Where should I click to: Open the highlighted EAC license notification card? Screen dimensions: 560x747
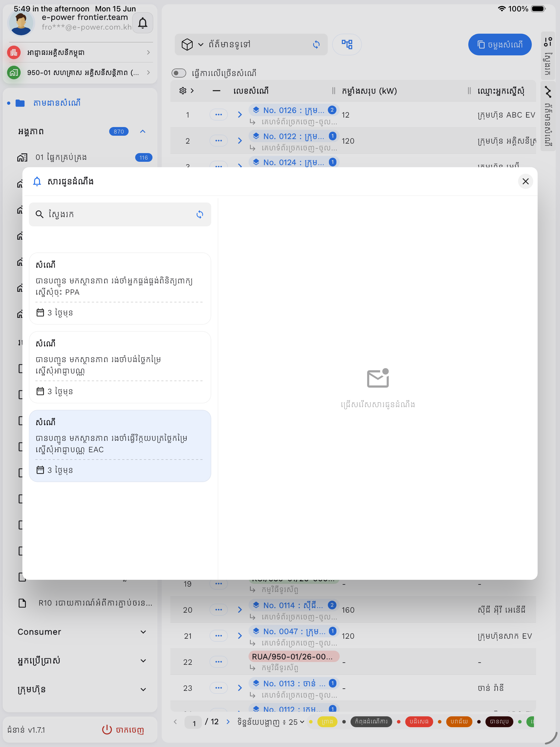click(x=120, y=446)
